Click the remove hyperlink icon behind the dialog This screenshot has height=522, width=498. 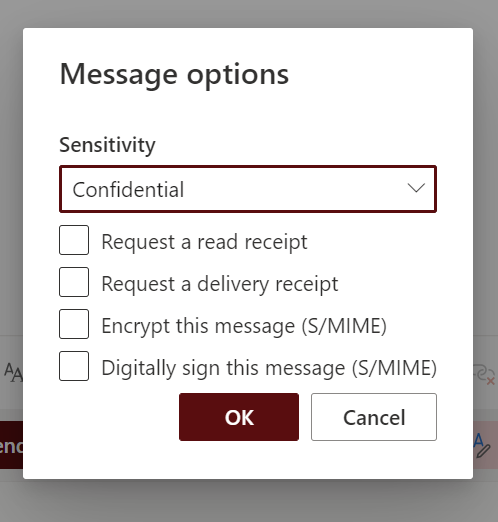484,375
